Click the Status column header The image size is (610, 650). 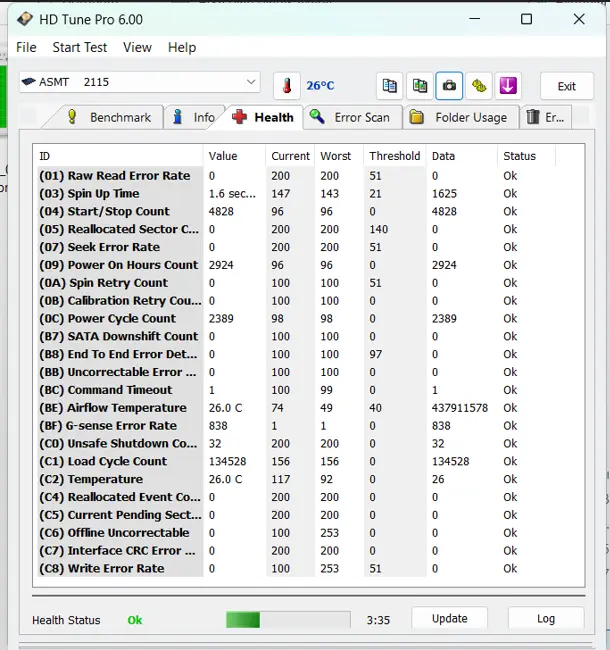tap(526, 156)
